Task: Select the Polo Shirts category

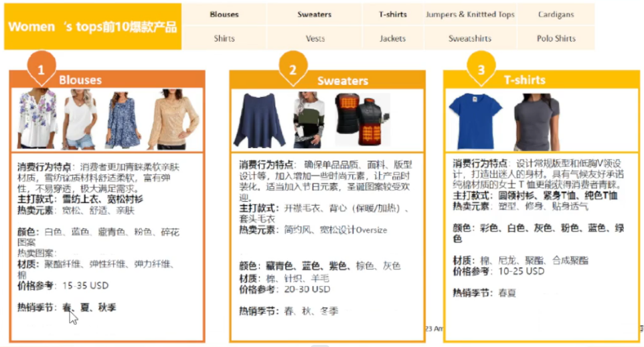Action: [556, 38]
